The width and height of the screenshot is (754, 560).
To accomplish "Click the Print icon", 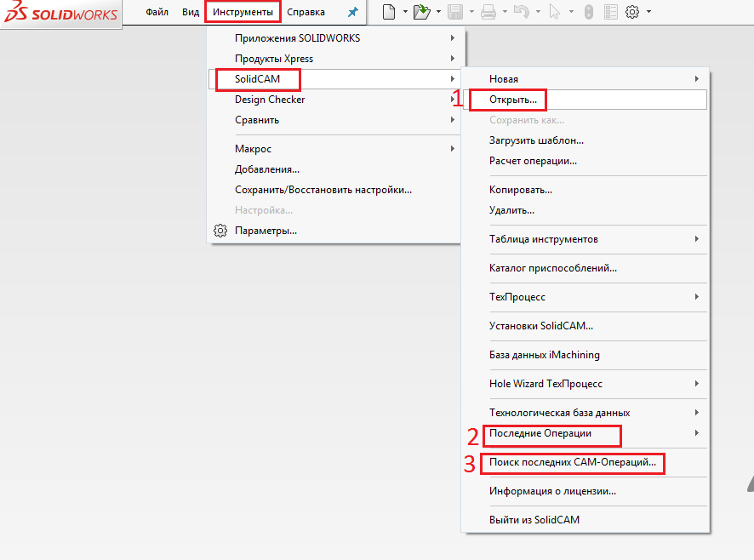I will [488, 12].
